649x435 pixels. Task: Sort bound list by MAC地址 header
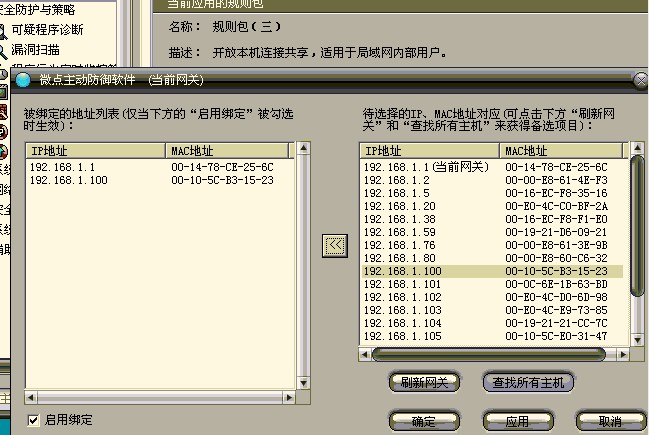pyautogui.click(x=227, y=151)
